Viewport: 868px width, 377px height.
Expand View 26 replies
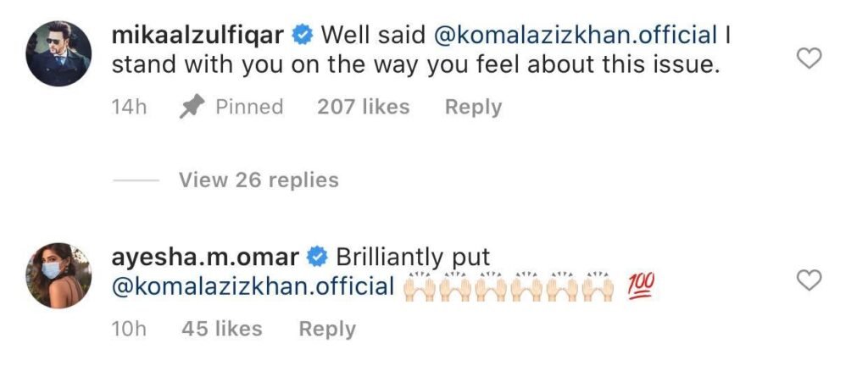(x=258, y=180)
